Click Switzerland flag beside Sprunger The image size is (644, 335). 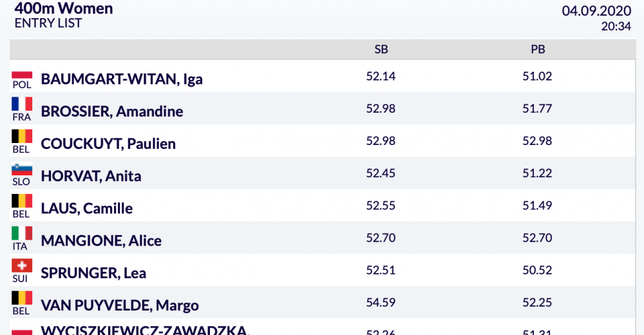[22, 265]
